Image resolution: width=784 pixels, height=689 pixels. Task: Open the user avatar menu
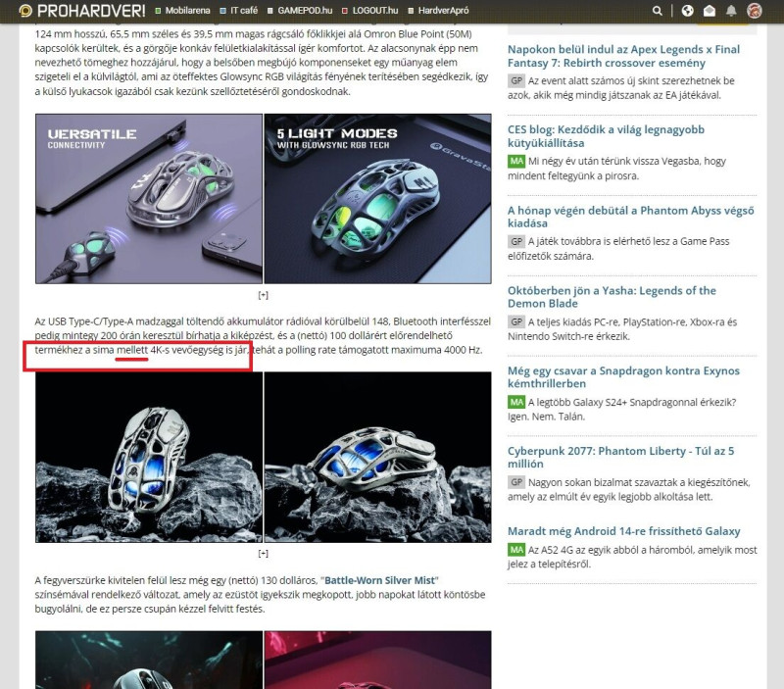click(x=754, y=10)
